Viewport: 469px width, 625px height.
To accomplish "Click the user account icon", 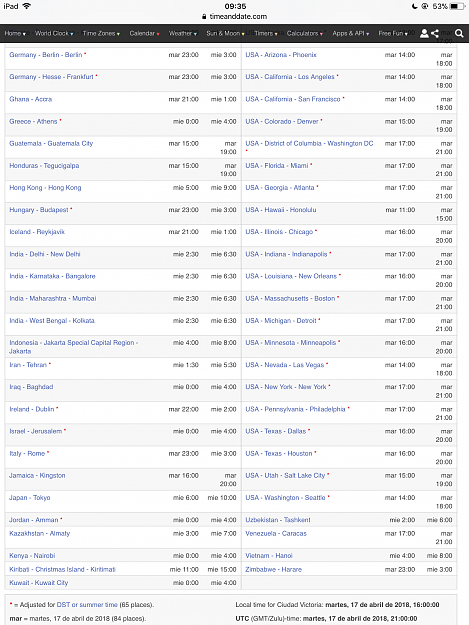I will pos(424,33).
